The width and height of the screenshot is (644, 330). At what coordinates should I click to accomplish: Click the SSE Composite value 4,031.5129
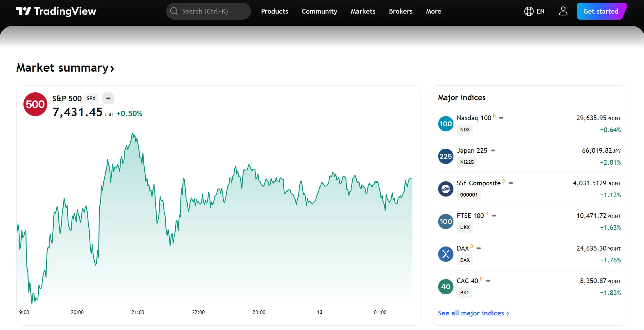pos(589,183)
